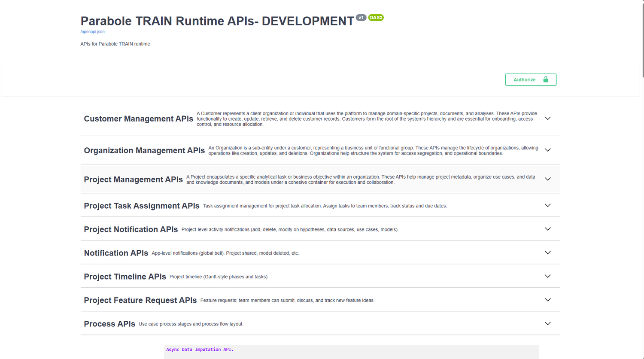
Task: Click the v1 version badge
Action: click(x=361, y=18)
